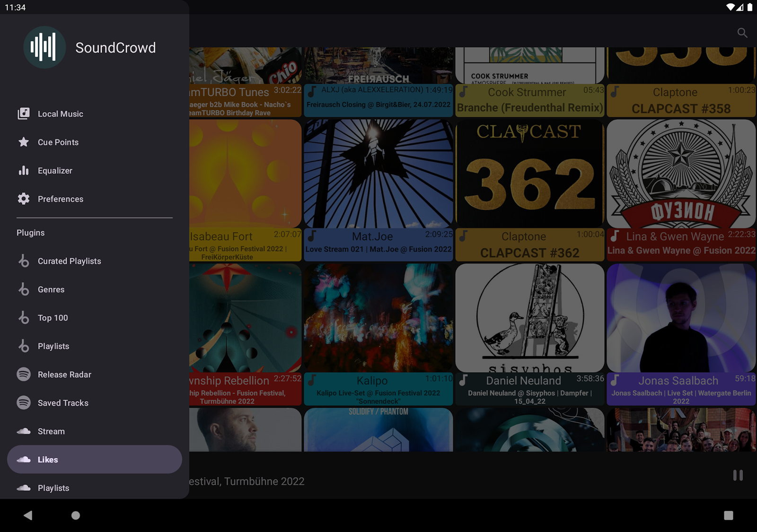Screen dimensions: 757x532
Task: Click SoundCloud icon beside Playlists below Likes
Action: [24, 488]
